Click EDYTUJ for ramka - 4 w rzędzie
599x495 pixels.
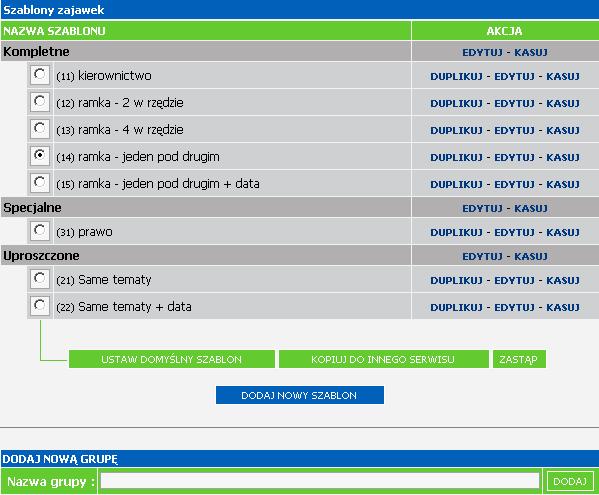(514, 131)
